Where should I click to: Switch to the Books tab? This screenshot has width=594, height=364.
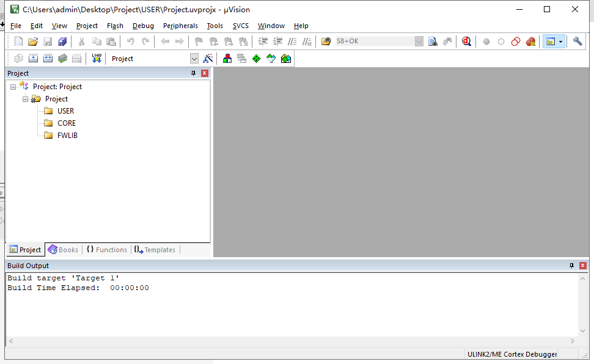(x=64, y=250)
